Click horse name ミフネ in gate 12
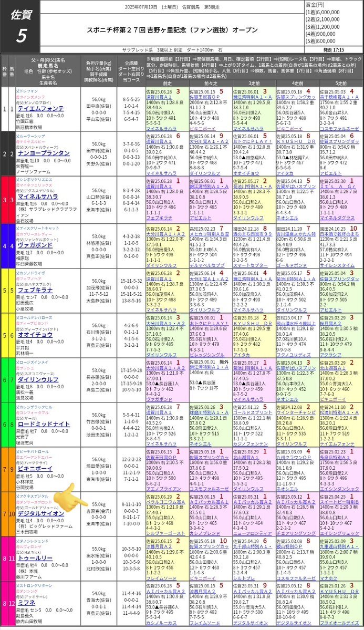 (26, 603)
